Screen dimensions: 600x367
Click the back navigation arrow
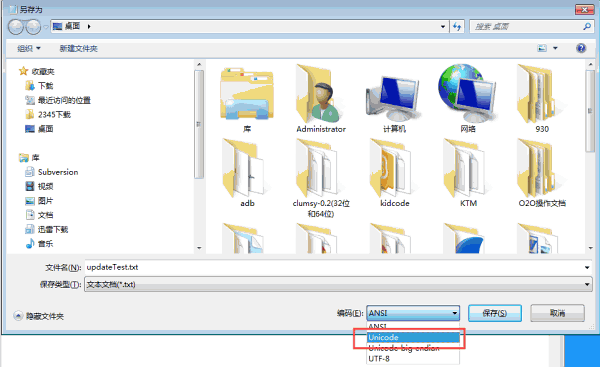click(16, 27)
